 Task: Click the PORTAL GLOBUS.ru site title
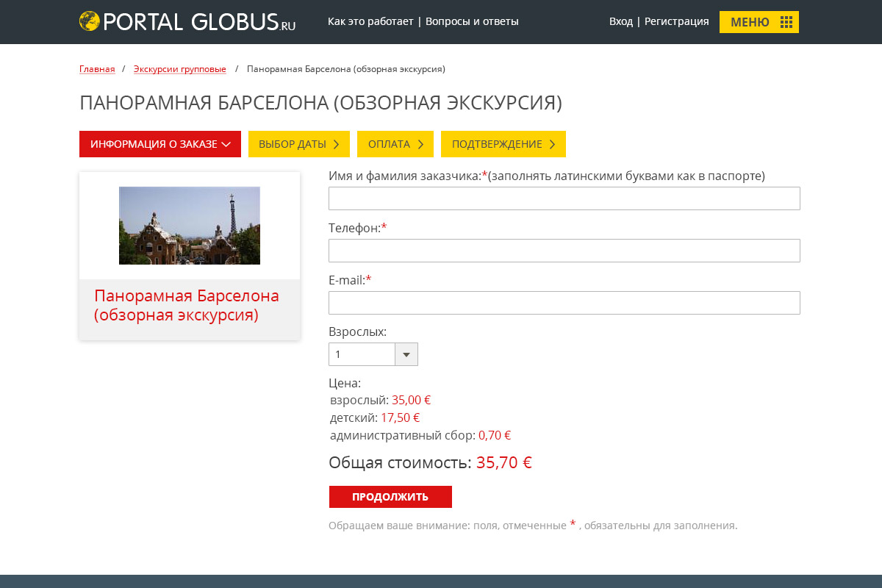tap(198, 22)
